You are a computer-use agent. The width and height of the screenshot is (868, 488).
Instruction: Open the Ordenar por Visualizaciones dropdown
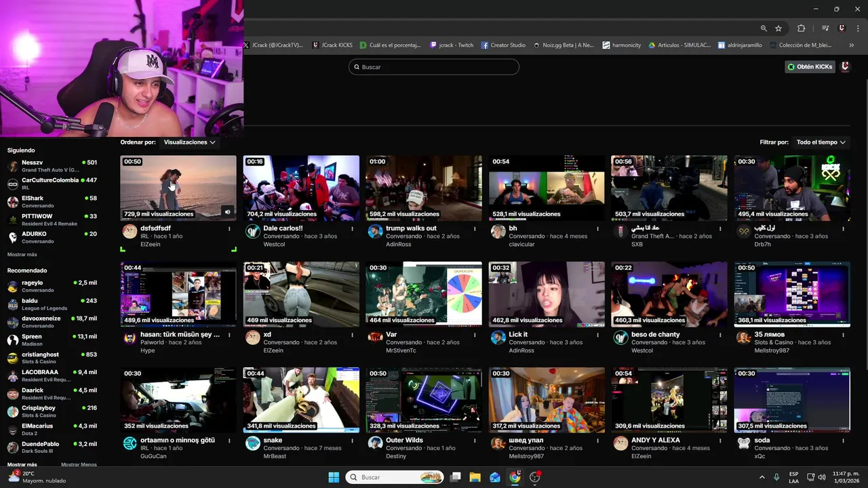pyautogui.click(x=190, y=142)
